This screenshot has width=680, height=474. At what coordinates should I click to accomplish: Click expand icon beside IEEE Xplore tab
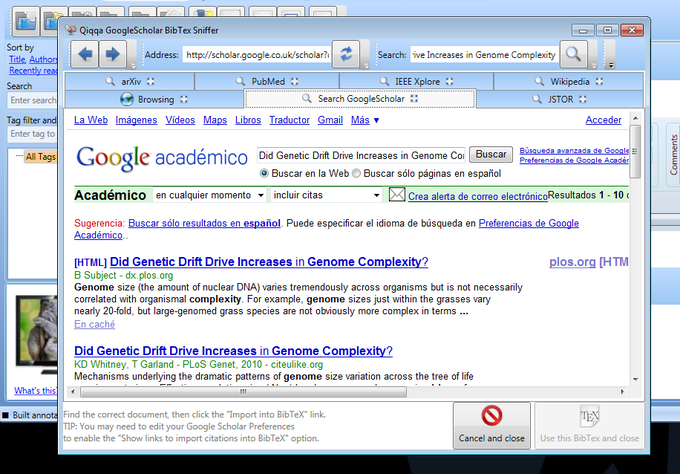[449, 81]
